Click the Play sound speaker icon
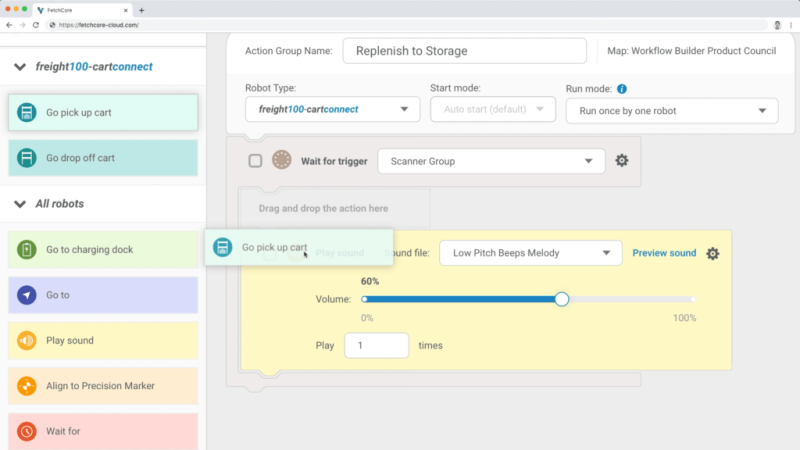Screen dimensions: 800x450 click(27, 340)
